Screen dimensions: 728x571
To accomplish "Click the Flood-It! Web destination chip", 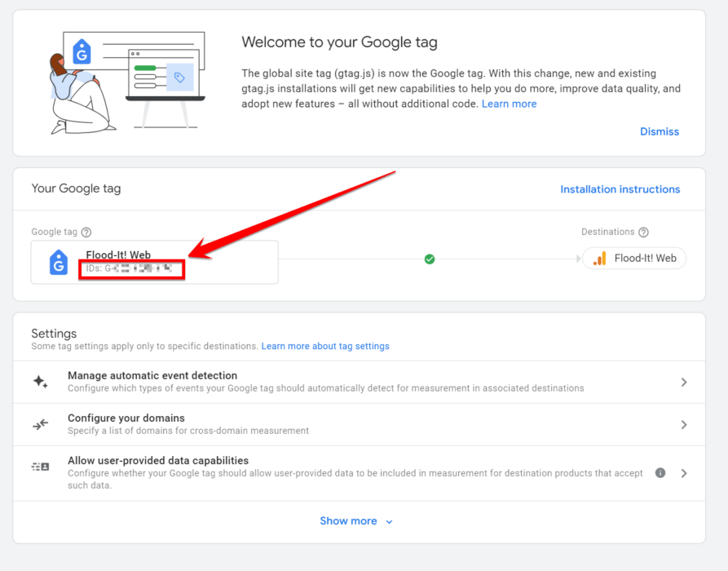I will click(x=634, y=258).
